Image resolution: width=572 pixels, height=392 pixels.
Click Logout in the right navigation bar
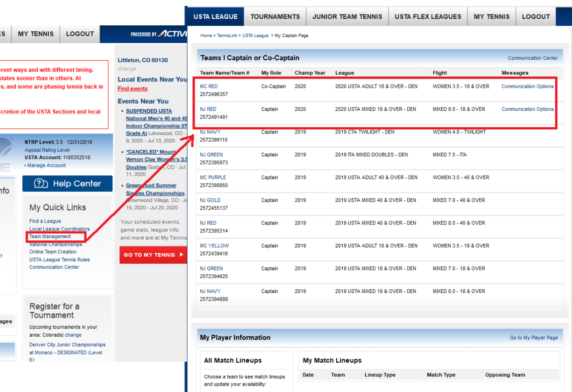pos(536,16)
